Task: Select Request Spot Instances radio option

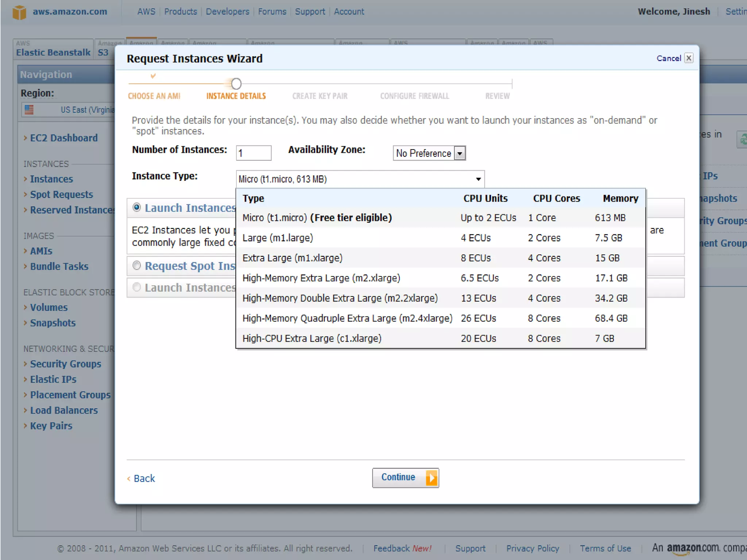Action: point(137,265)
